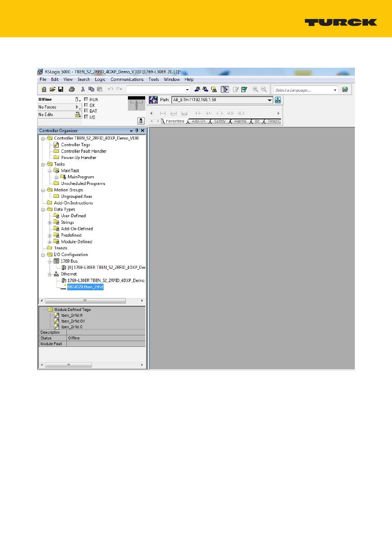Image resolution: width=392 pixels, height=555 pixels.
Task: Open the Path dropdown list
Action: (270, 100)
